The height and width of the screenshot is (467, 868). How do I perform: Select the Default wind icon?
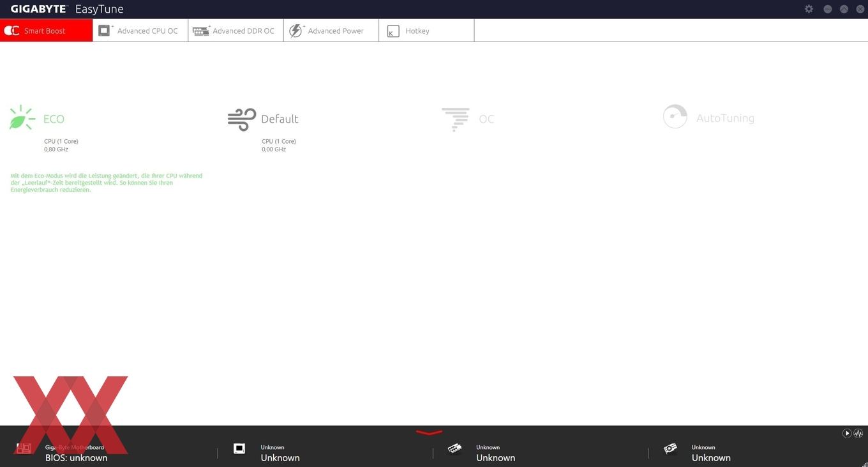(242, 119)
